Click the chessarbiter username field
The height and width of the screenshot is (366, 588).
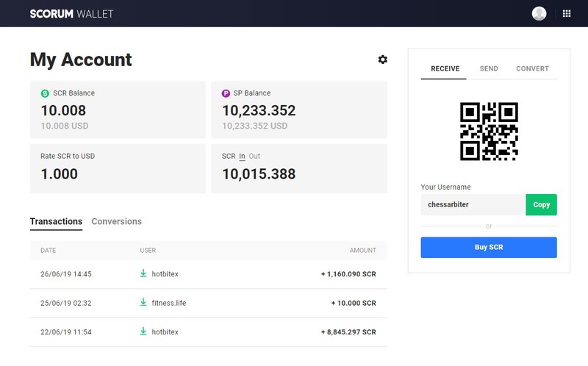473,205
